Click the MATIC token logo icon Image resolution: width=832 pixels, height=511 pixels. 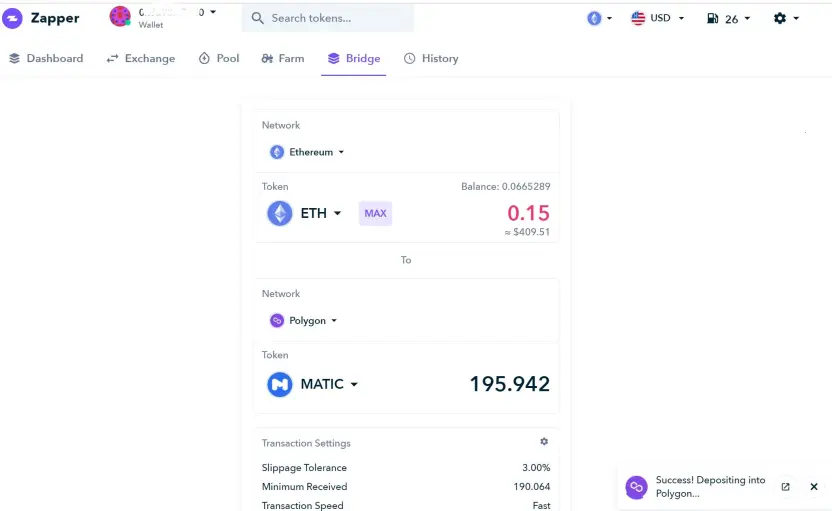click(280, 384)
